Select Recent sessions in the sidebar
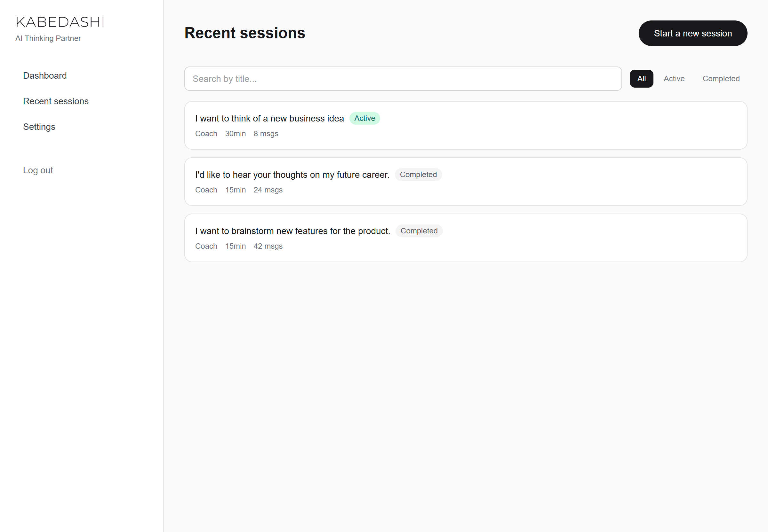This screenshot has height=532, width=768. (x=56, y=101)
